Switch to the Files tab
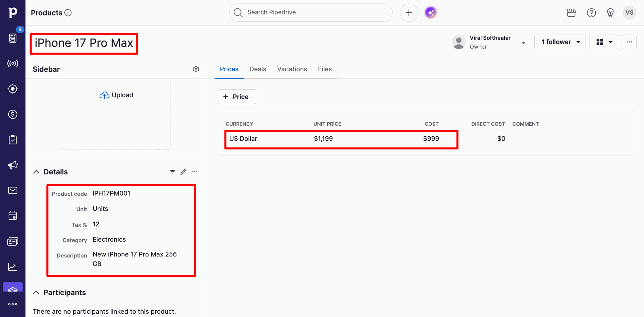Screen dimensions: 644x317 pos(325,69)
